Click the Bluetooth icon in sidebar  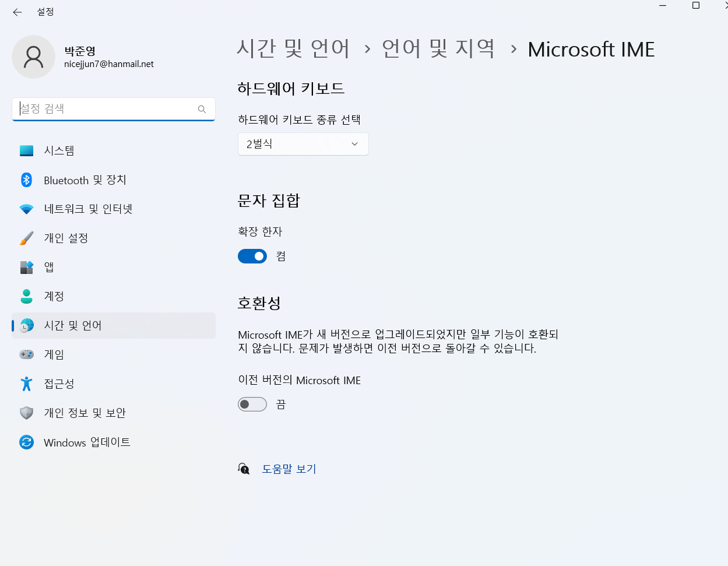[x=26, y=180]
